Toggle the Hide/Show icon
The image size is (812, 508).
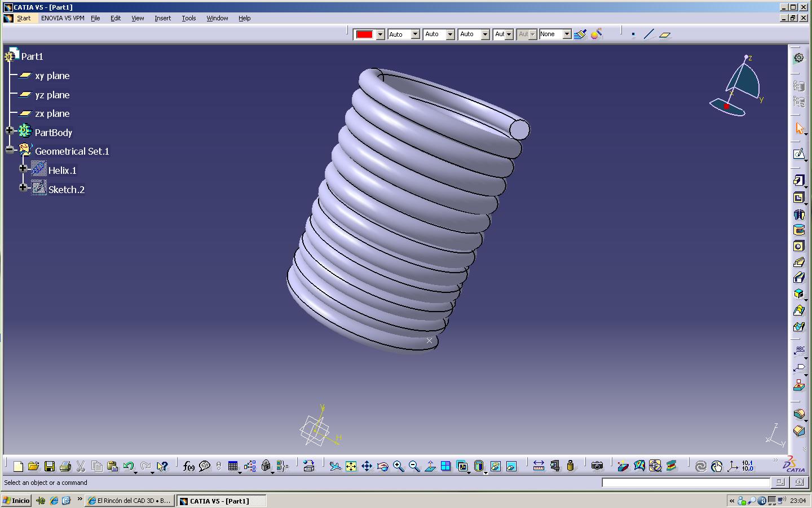(x=495, y=466)
